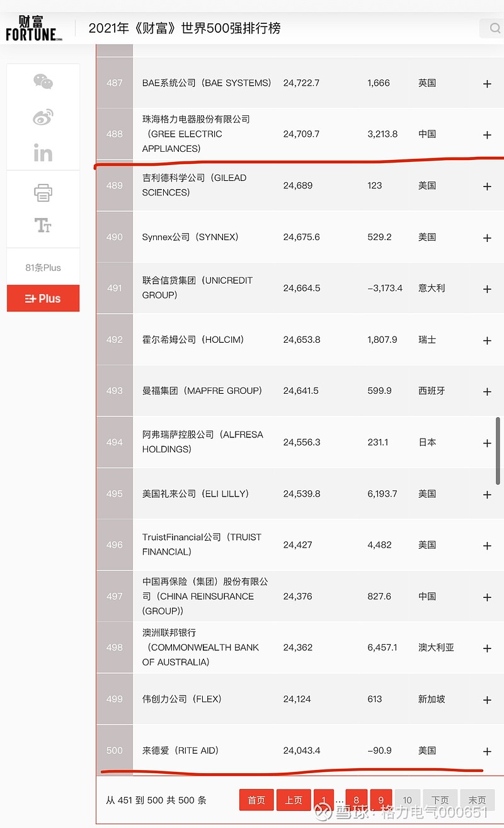Select country cell 澳大利亚
The height and width of the screenshot is (828, 504).
click(436, 647)
